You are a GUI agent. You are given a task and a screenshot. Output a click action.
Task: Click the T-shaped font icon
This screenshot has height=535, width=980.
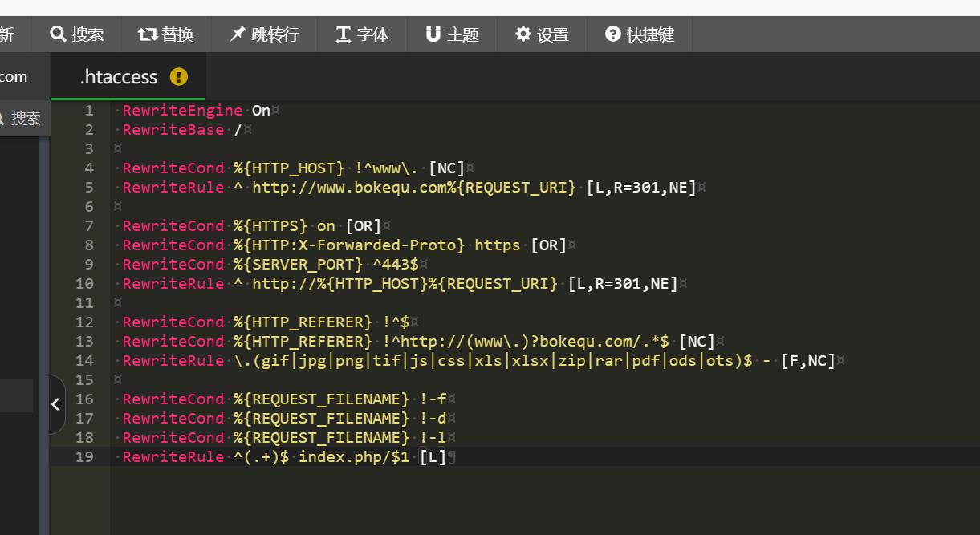(342, 34)
